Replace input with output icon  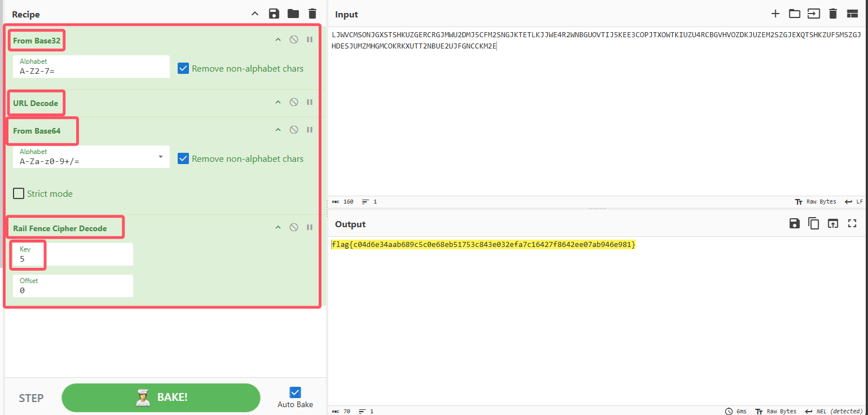tap(832, 223)
